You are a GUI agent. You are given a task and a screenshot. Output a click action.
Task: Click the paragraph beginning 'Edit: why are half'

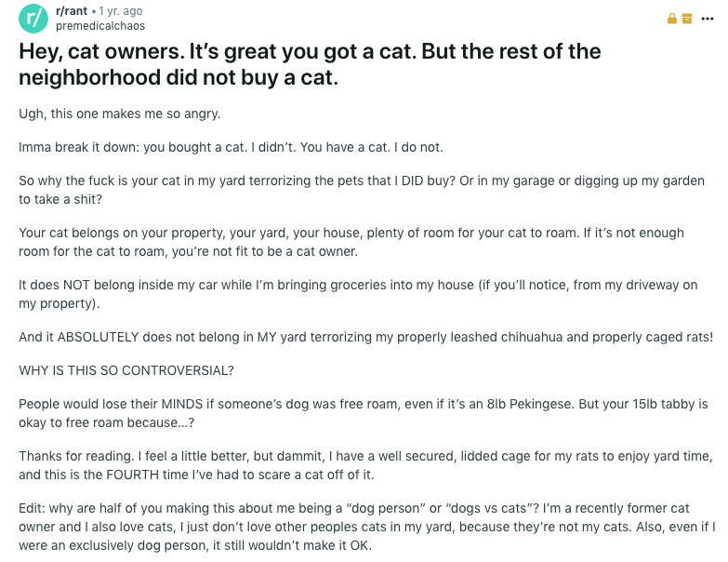click(x=366, y=527)
